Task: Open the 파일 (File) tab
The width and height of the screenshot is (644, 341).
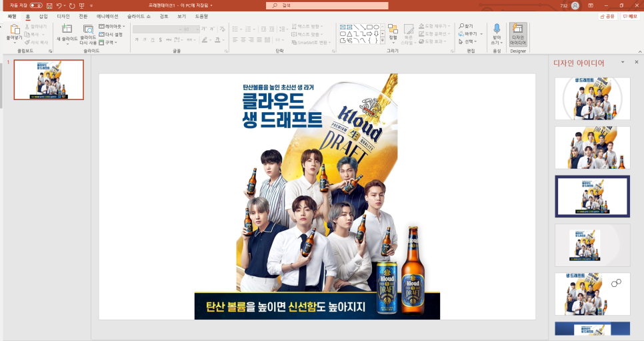Action: pyautogui.click(x=12, y=17)
